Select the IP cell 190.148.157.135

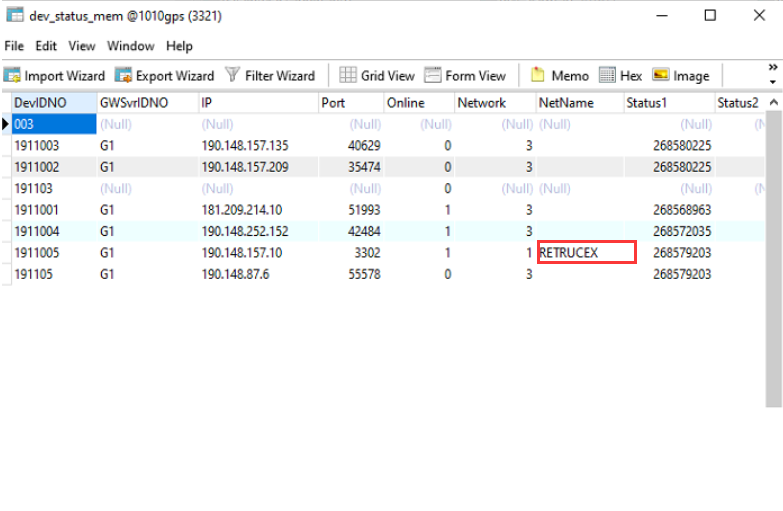click(259, 145)
